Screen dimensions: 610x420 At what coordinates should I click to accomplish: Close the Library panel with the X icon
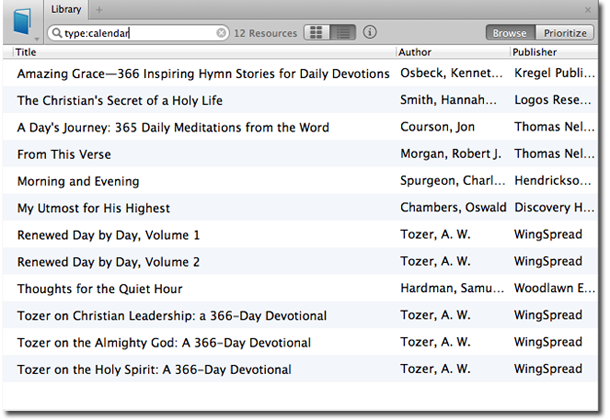click(588, 10)
